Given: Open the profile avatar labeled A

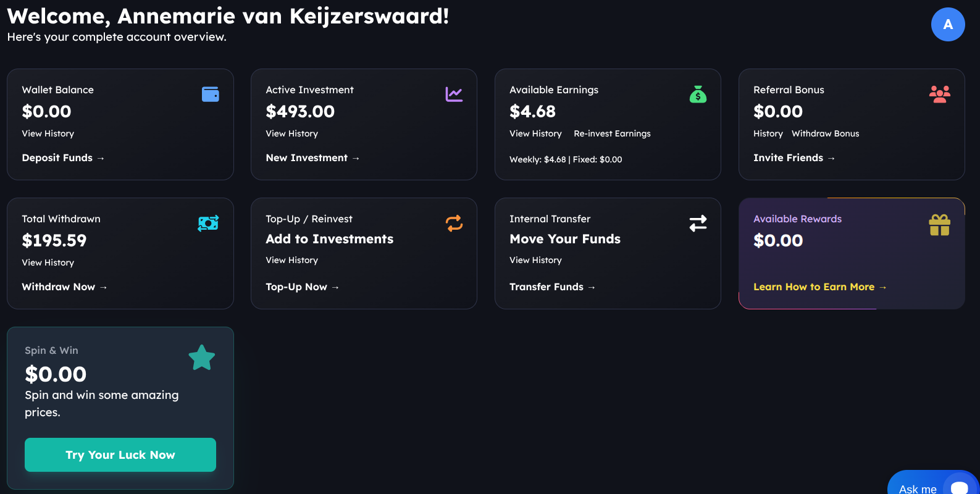Looking at the screenshot, I should click(948, 25).
